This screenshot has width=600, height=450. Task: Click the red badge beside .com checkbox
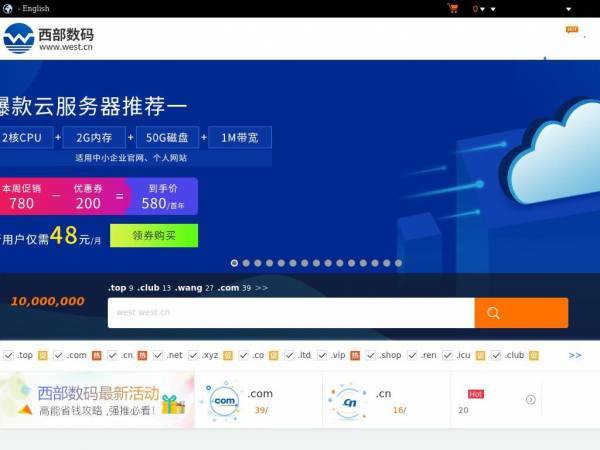point(97,355)
